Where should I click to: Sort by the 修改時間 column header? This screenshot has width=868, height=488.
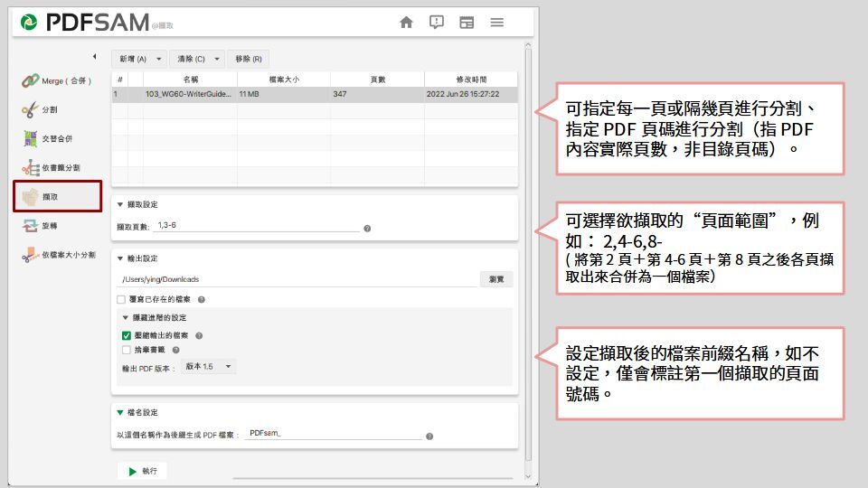(x=471, y=80)
